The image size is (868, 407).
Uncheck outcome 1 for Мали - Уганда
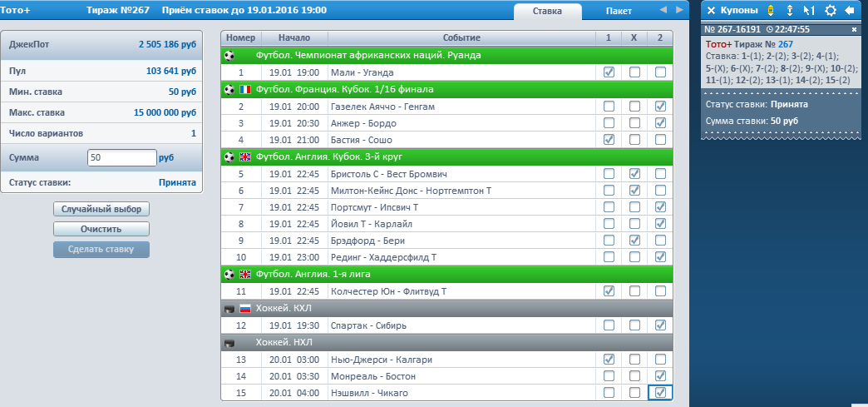click(x=609, y=72)
